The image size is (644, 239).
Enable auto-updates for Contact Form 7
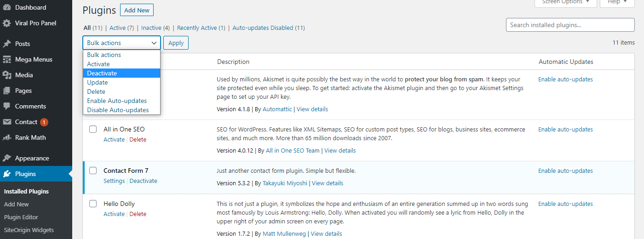565,171
